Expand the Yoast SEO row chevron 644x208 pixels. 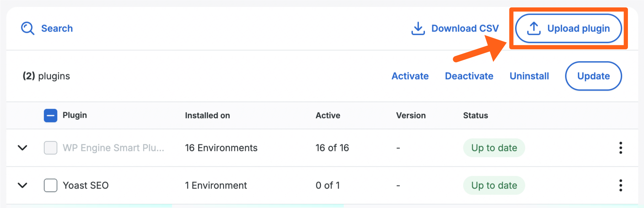click(22, 185)
